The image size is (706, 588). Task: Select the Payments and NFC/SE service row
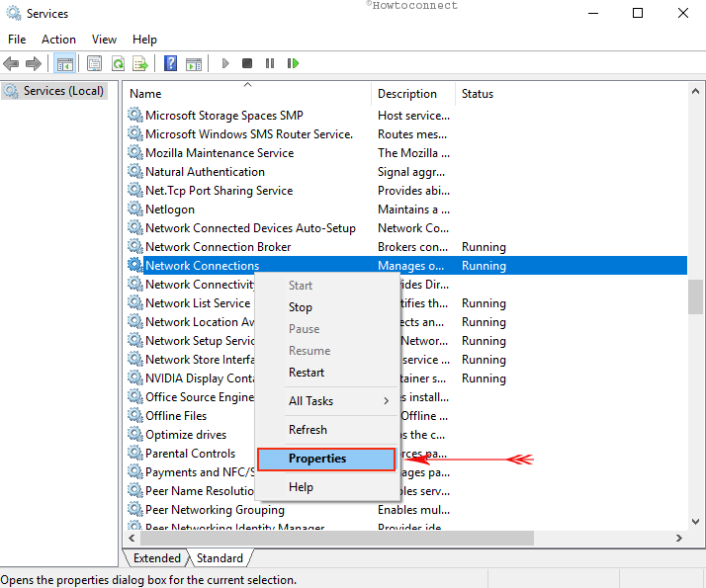(x=405, y=472)
